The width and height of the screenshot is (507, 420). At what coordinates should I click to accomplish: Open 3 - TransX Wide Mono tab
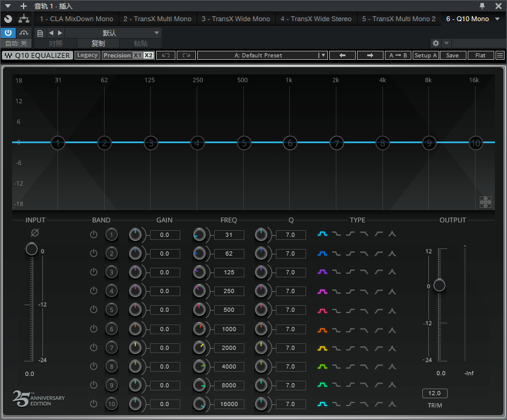pos(236,19)
